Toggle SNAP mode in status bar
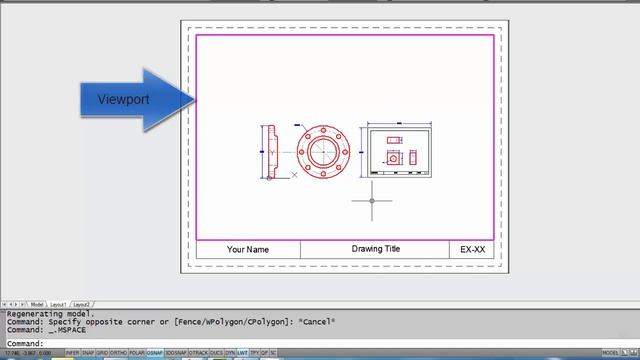This screenshot has height=360, width=640. pos(88,353)
